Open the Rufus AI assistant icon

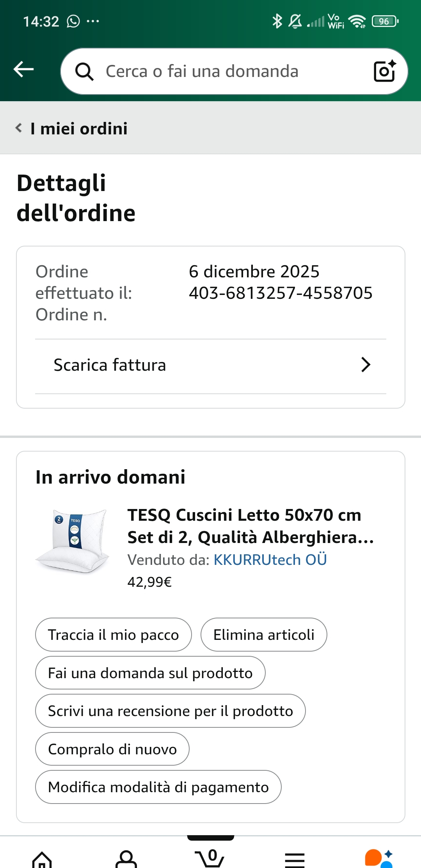378,859
